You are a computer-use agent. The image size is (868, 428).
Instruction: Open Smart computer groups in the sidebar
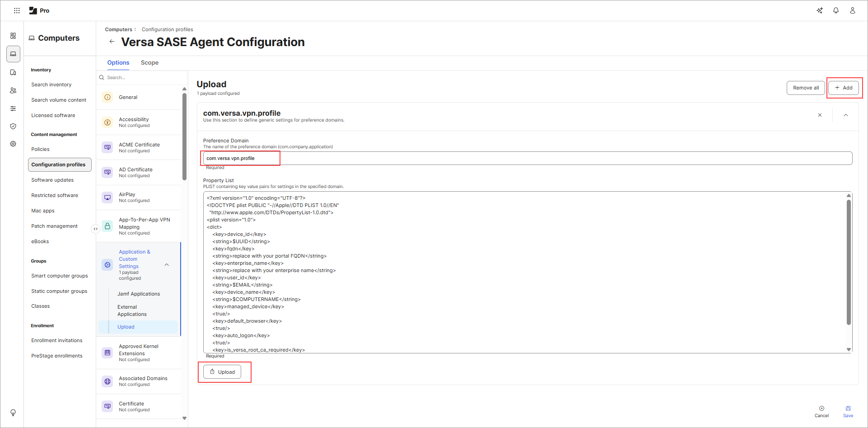tap(60, 276)
